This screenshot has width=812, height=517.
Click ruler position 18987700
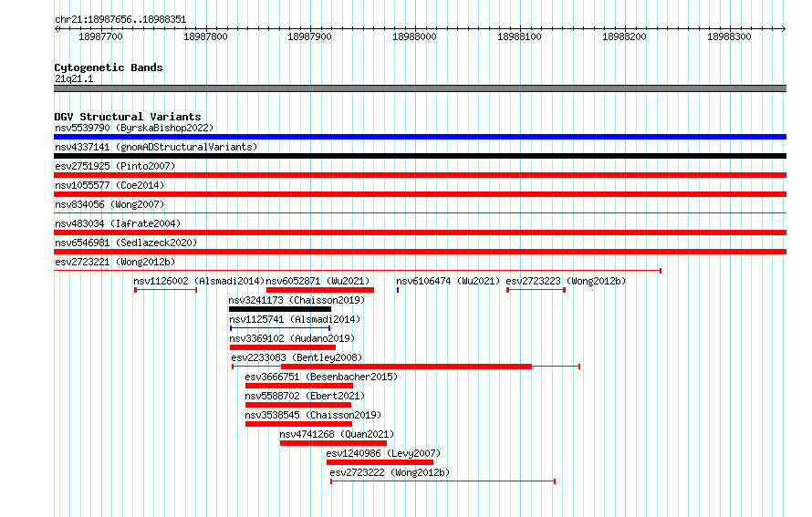point(100,36)
